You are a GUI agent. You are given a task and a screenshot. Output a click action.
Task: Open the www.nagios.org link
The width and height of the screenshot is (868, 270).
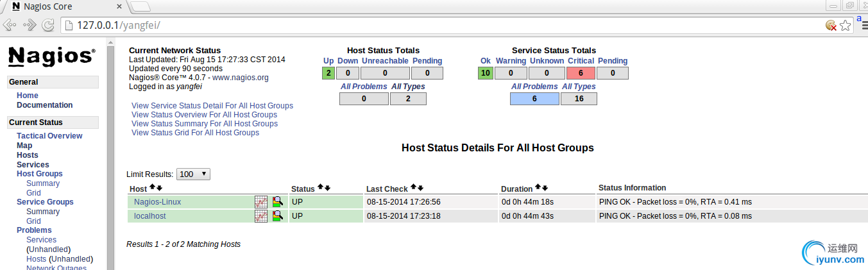[x=241, y=78]
